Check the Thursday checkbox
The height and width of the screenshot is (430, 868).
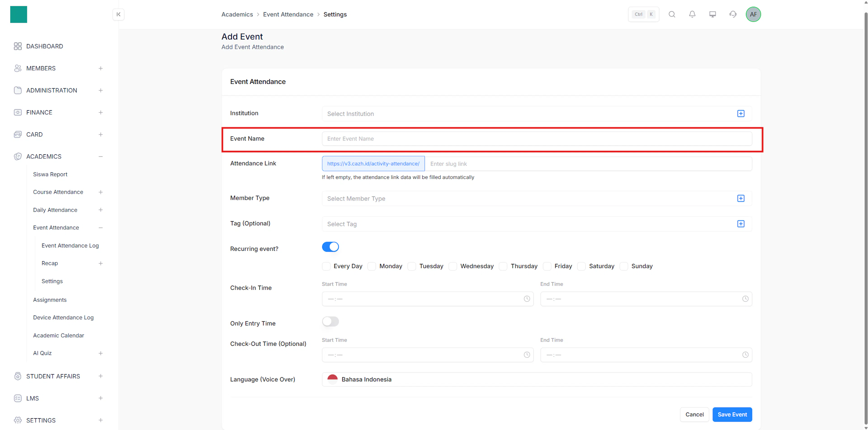(x=503, y=266)
